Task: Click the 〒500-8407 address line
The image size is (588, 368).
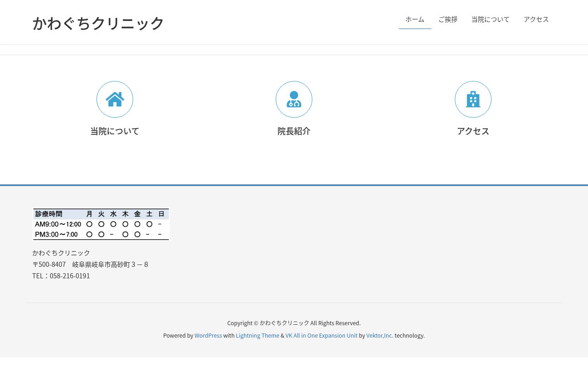Action: [x=90, y=264]
